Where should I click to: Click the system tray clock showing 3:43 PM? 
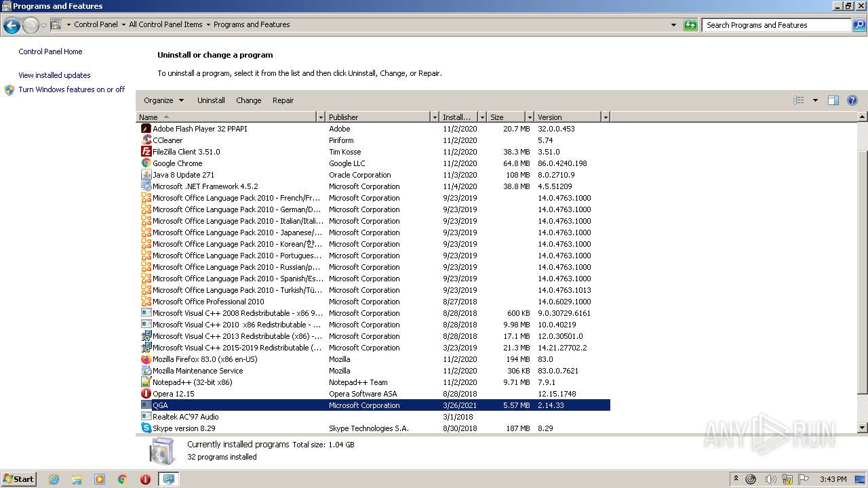coord(833,479)
